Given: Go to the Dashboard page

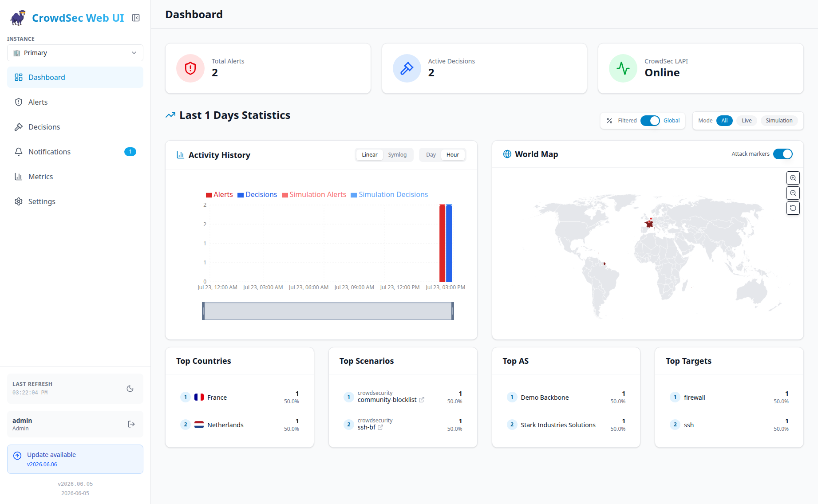Looking at the screenshot, I should [x=75, y=77].
